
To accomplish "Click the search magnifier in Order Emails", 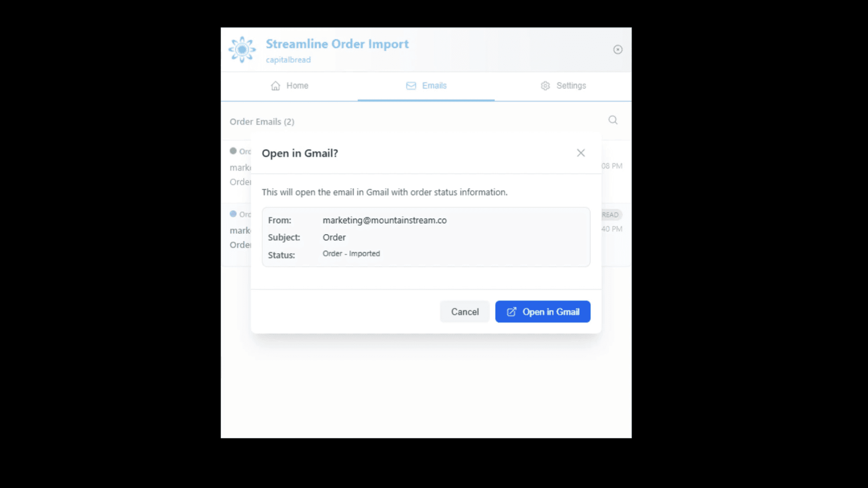I will (x=613, y=120).
